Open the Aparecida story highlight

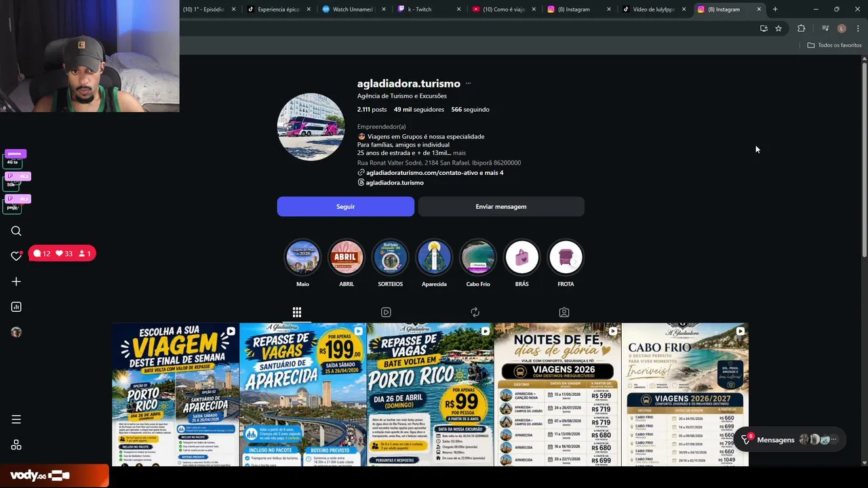point(434,258)
